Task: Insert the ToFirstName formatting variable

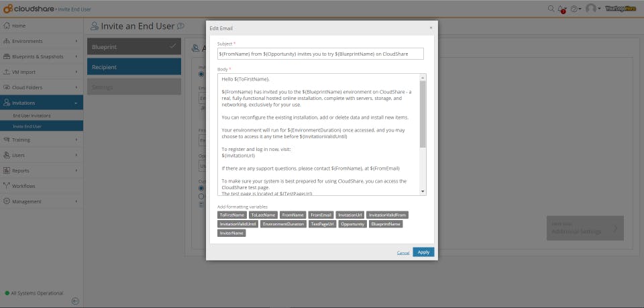Action: (x=232, y=215)
